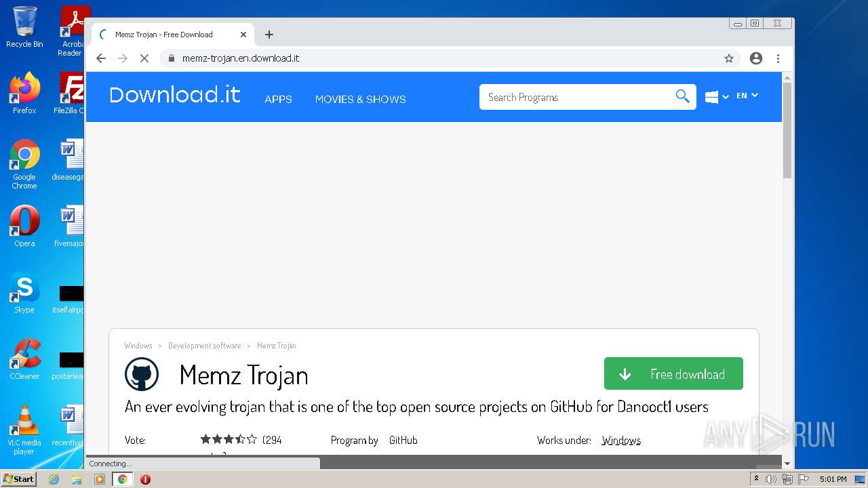Click the system tray volume icon
Viewport: 868px width, 488px height.
click(771, 479)
